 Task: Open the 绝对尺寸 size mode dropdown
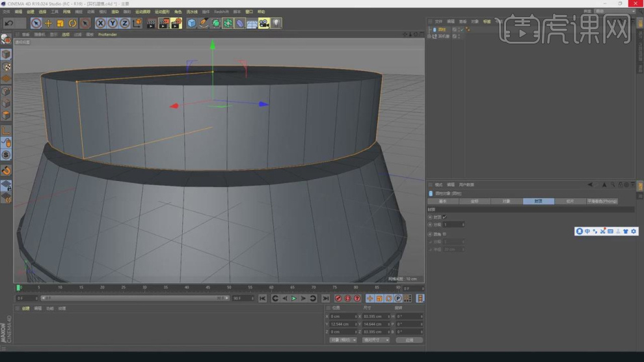[x=376, y=340]
